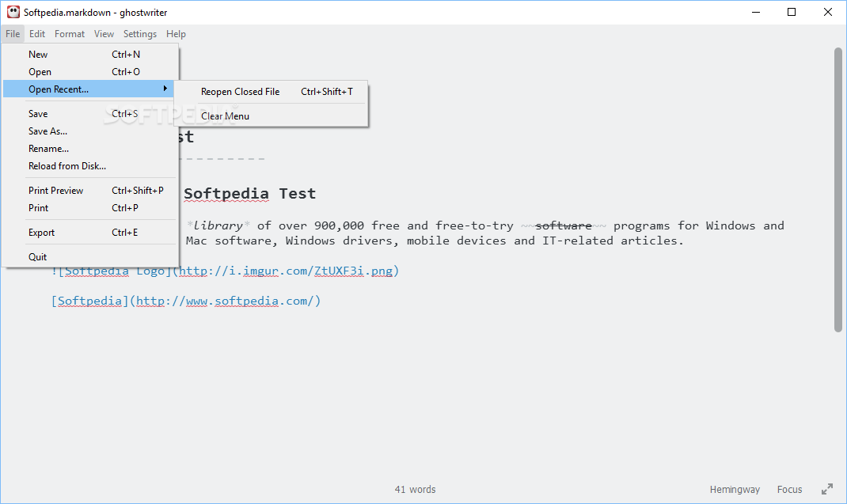Toggle Focus mode in status bar

coord(789,490)
